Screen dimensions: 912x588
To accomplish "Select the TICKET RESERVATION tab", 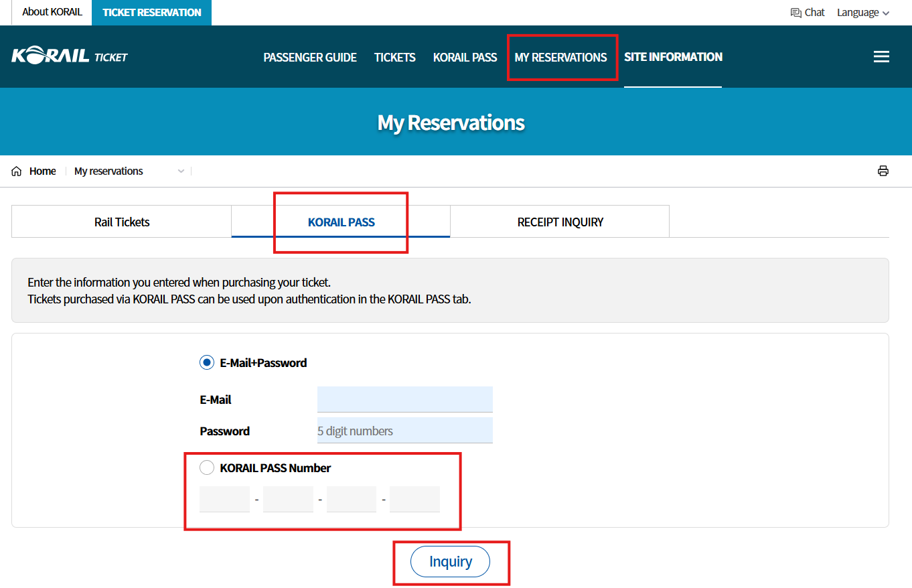I will tap(151, 12).
